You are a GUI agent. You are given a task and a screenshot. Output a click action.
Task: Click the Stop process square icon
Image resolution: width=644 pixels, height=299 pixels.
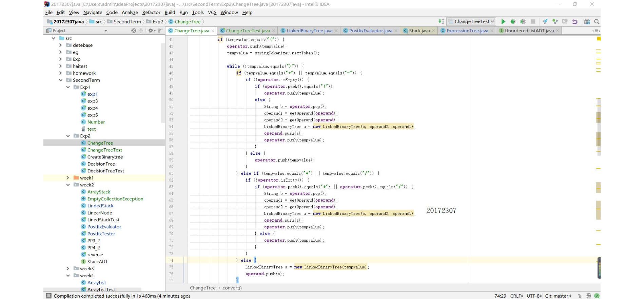tap(533, 21)
